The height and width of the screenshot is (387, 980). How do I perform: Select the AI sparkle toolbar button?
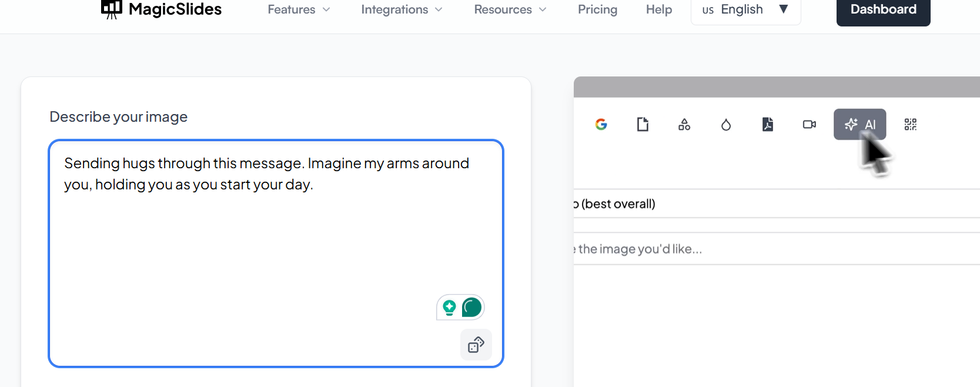pyautogui.click(x=859, y=124)
